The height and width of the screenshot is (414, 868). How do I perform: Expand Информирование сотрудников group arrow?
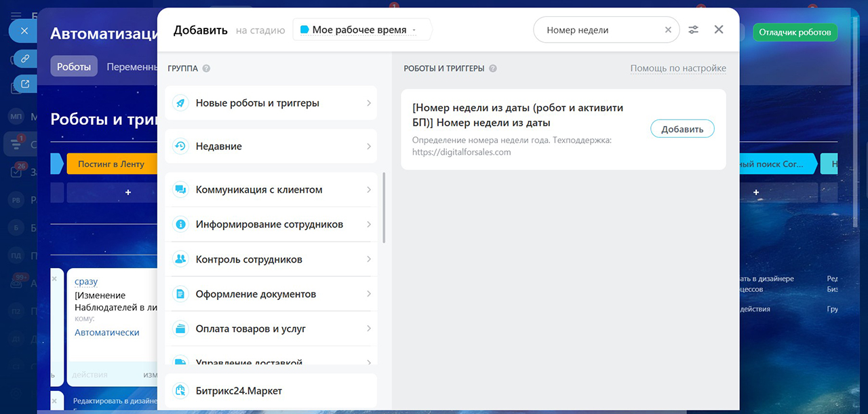coord(369,225)
